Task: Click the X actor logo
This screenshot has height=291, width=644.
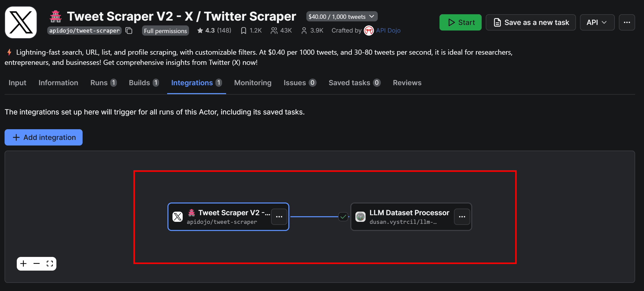Action: [21, 22]
